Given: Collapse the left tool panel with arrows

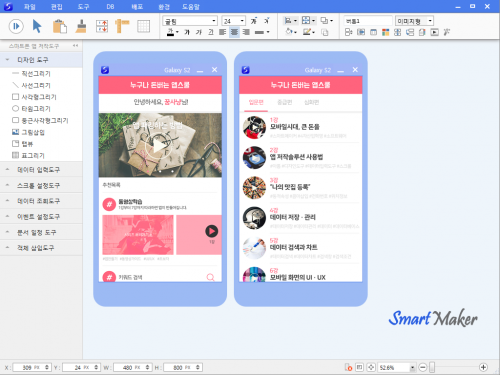Looking at the screenshot, I should coord(75,46).
